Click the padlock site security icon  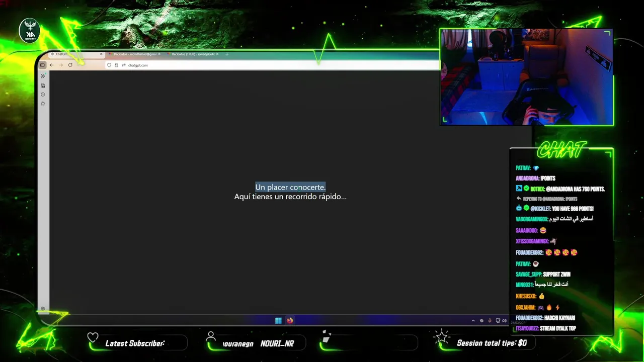(x=116, y=65)
